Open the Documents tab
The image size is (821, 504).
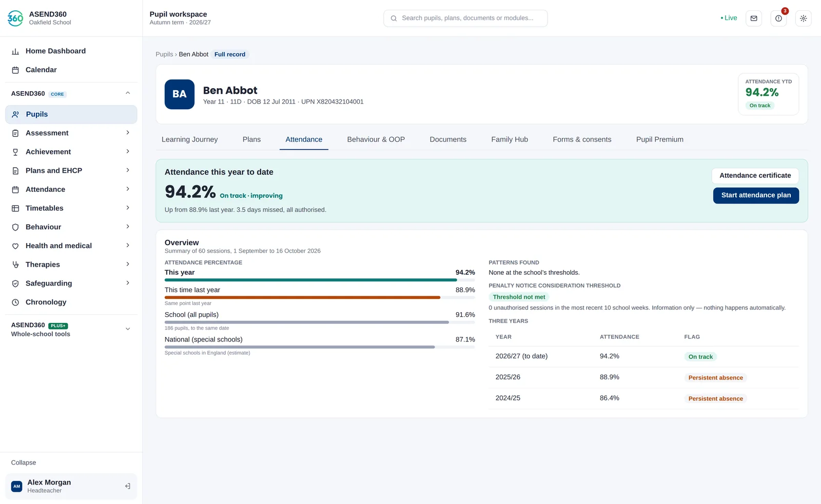448,139
